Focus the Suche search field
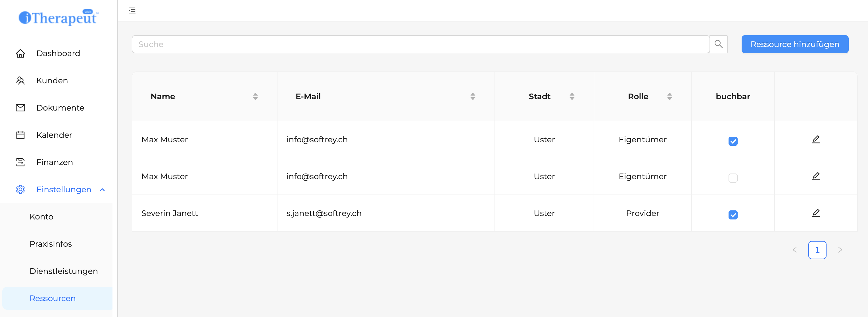 (x=420, y=44)
